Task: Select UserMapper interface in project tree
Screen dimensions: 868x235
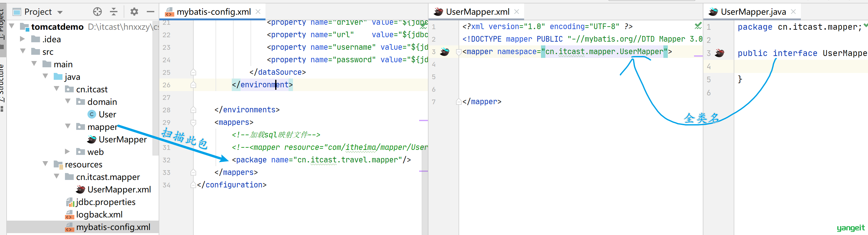Action: 123,140
